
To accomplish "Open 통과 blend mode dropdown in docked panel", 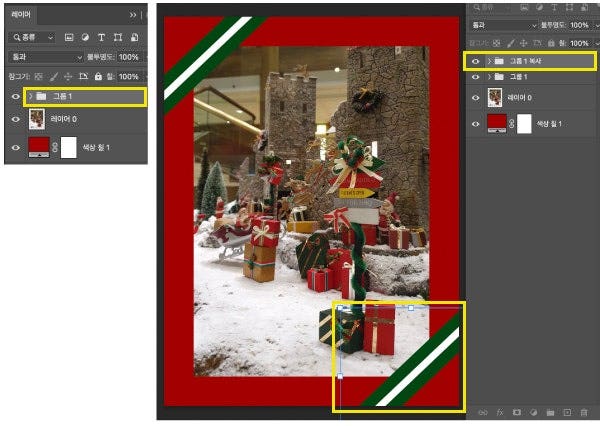I will (504, 25).
